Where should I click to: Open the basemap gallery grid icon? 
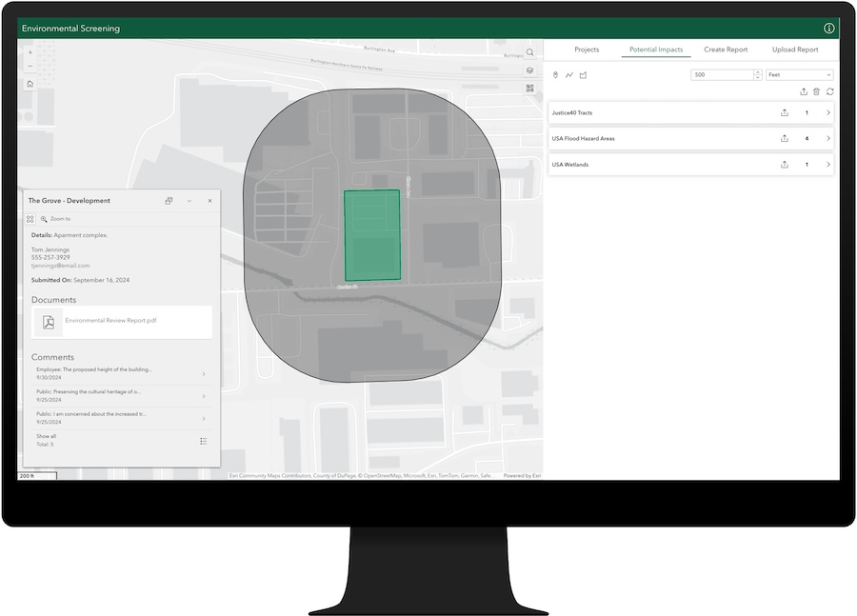click(x=529, y=88)
